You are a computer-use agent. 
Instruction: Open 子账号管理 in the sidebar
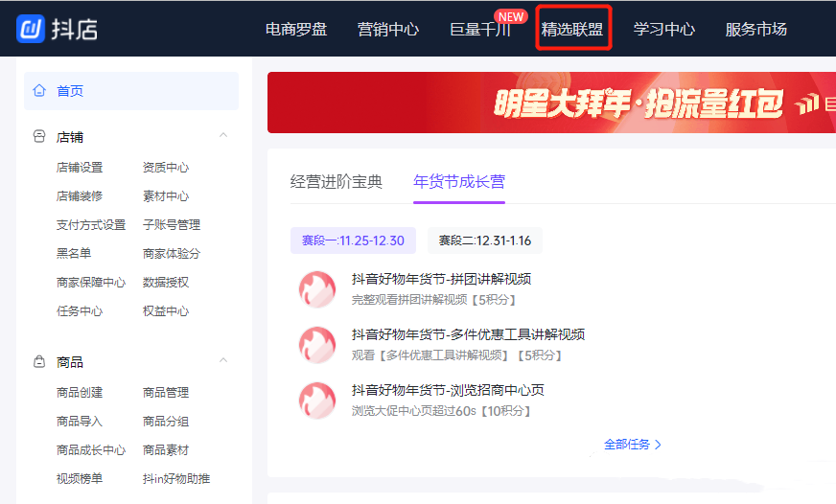point(172,225)
